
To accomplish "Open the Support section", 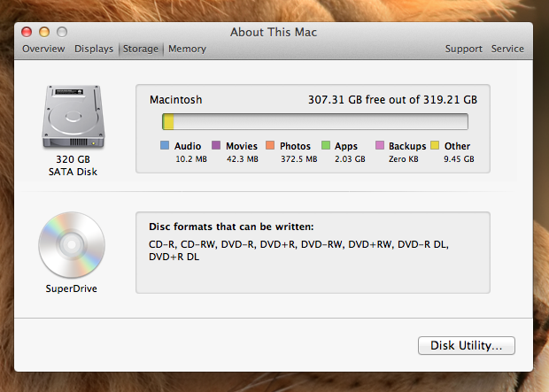I will (x=464, y=49).
